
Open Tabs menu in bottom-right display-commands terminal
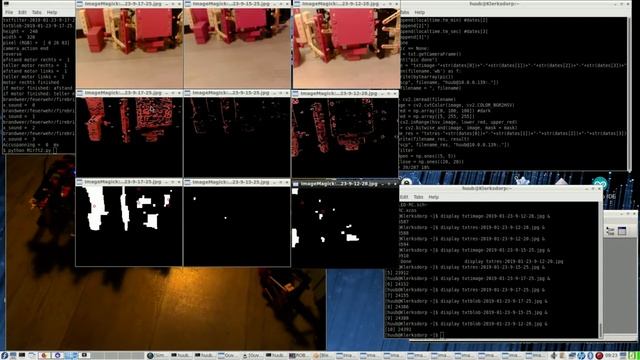418,197
